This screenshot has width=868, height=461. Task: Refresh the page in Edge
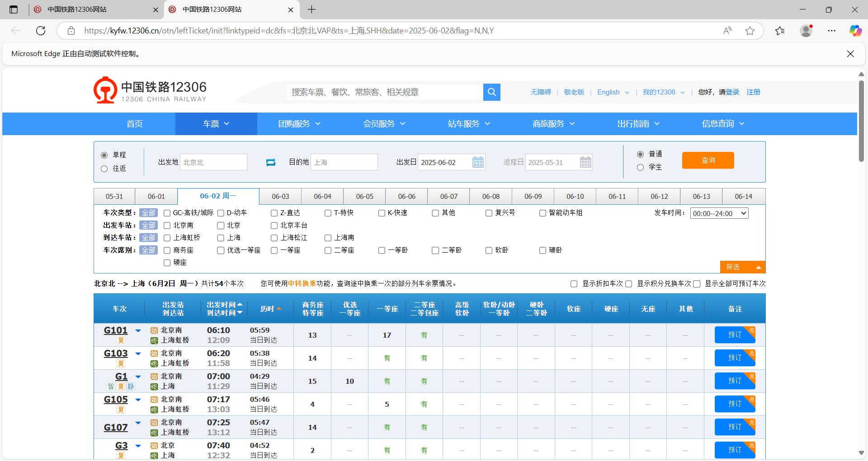(41, 31)
